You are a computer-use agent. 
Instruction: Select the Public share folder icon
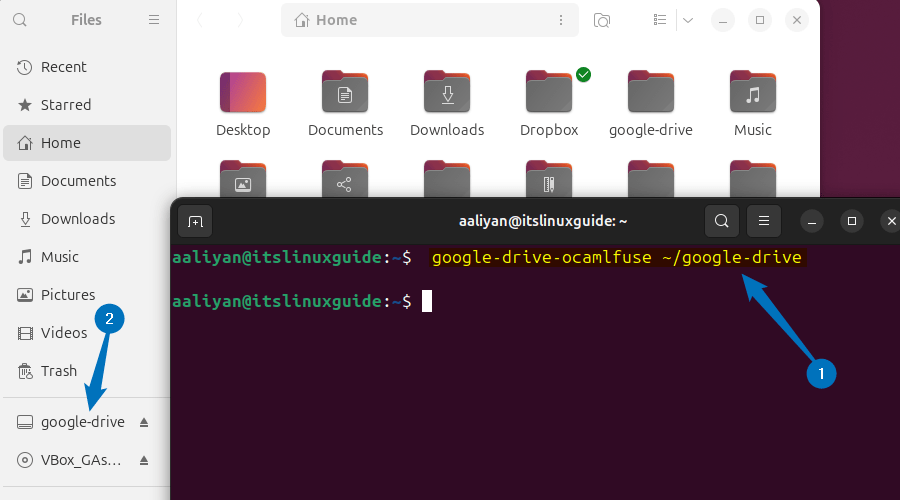click(x=345, y=179)
